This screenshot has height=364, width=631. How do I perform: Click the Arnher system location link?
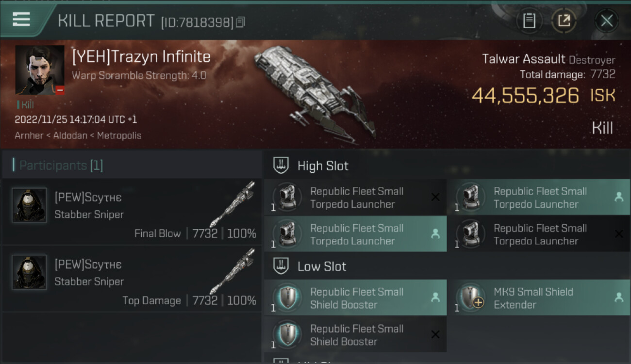(x=28, y=135)
